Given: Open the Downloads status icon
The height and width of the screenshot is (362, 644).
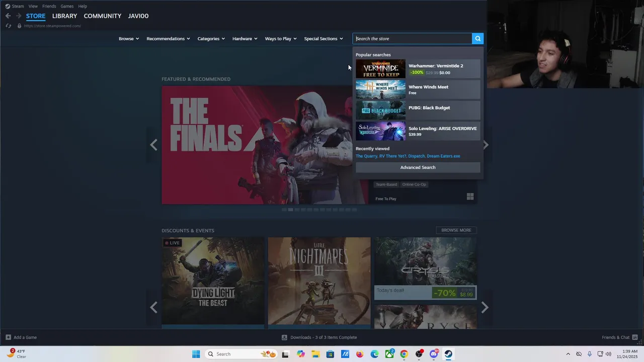Looking at the screenshot, I should coord(284,337).
